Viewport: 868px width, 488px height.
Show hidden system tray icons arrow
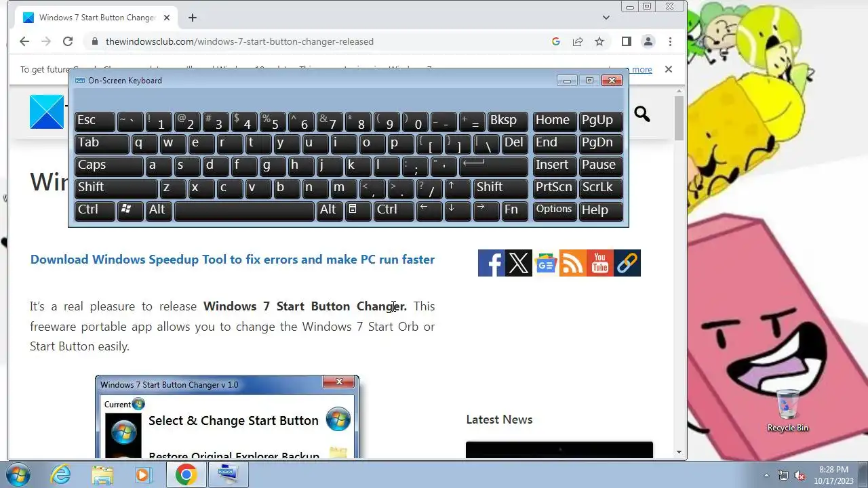click(766, 475)
